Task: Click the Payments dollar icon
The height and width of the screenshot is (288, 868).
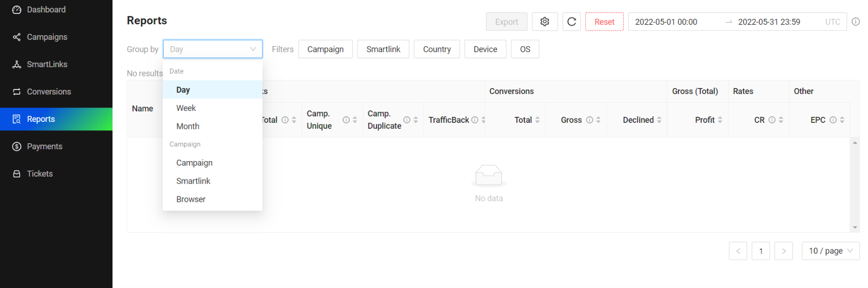Action: point(17,146)
